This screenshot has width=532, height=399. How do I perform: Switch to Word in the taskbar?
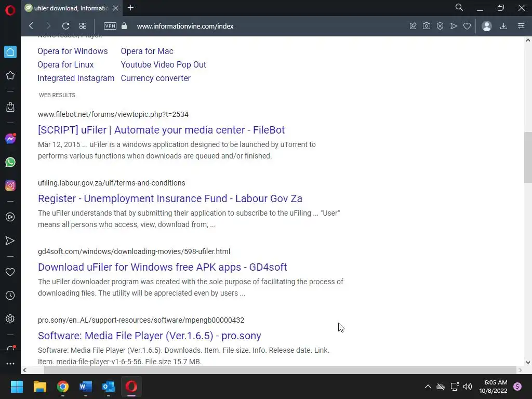tap(86, 387)
